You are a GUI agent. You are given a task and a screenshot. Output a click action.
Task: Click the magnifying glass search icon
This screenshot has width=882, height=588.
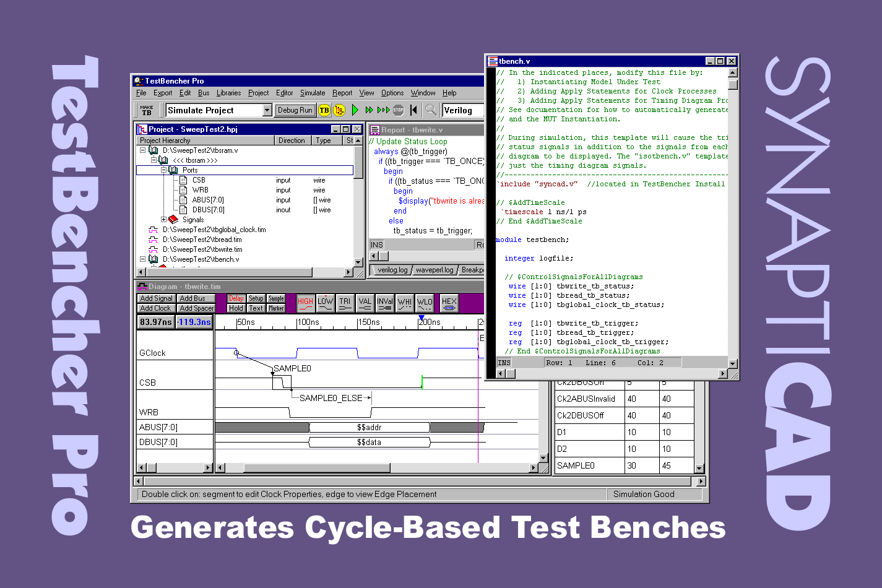[430, 110]
